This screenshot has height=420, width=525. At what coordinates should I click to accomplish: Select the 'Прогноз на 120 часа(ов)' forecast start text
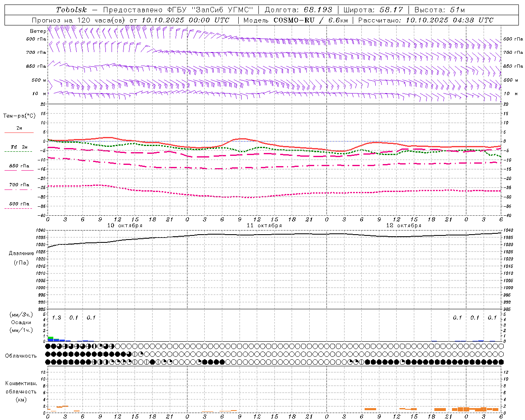tap(79, 20)
